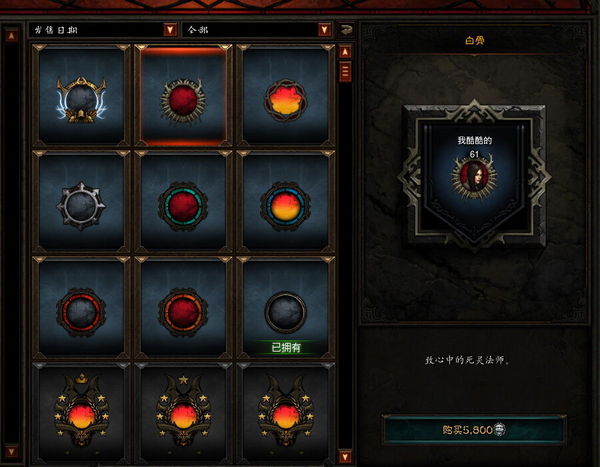Click the grid scrollbar down arrow

345,457
